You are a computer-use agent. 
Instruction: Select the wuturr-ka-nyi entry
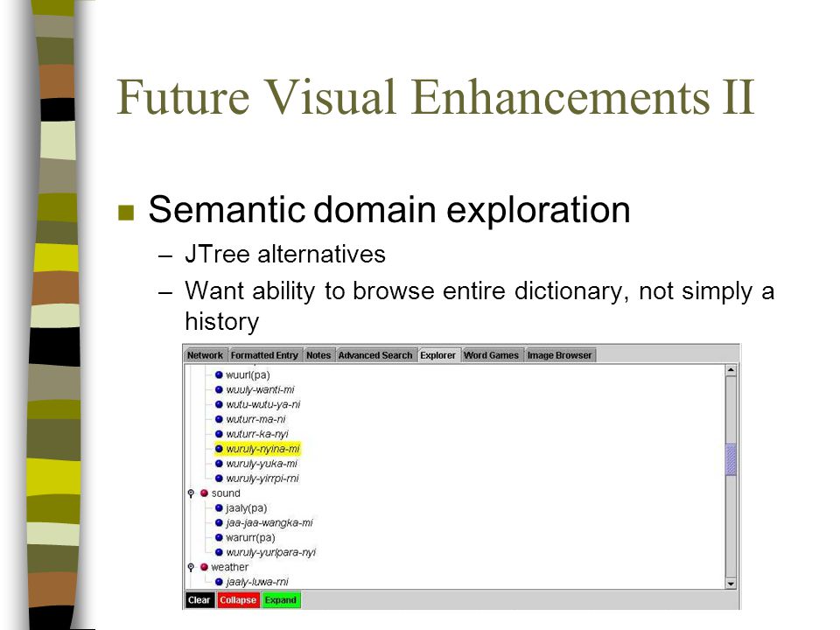point(257,434)
